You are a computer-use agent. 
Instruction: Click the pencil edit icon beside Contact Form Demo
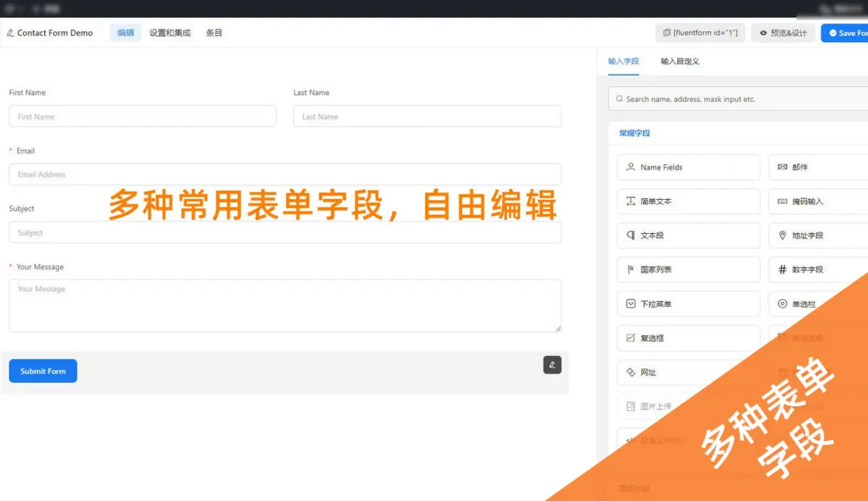point(9,33)
